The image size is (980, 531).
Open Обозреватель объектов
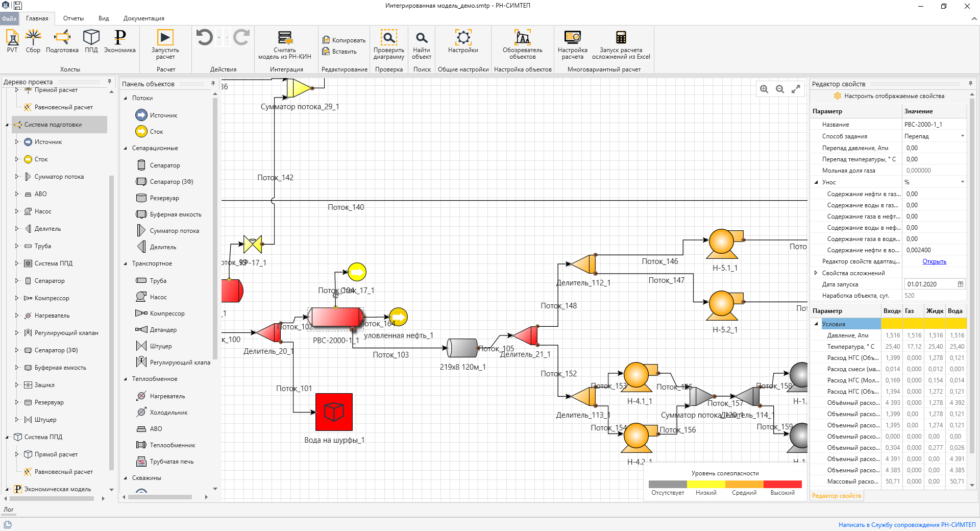523,44
